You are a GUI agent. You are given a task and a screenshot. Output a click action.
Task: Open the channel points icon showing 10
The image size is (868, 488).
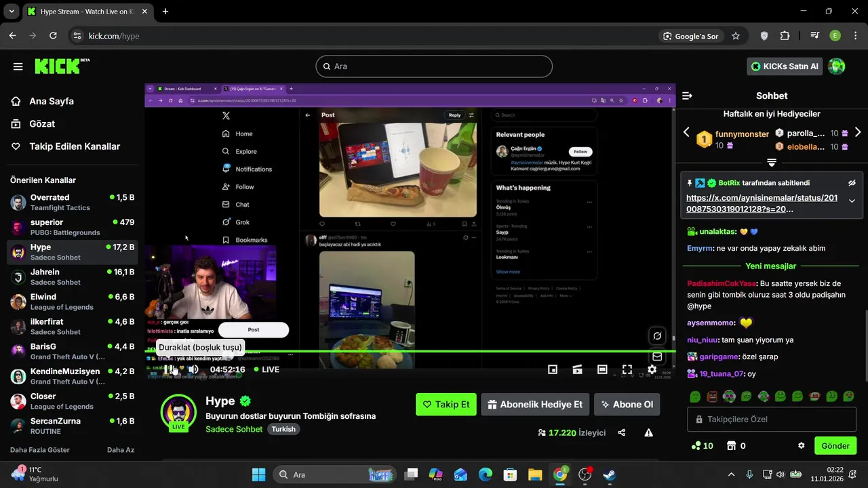[702, 445]
